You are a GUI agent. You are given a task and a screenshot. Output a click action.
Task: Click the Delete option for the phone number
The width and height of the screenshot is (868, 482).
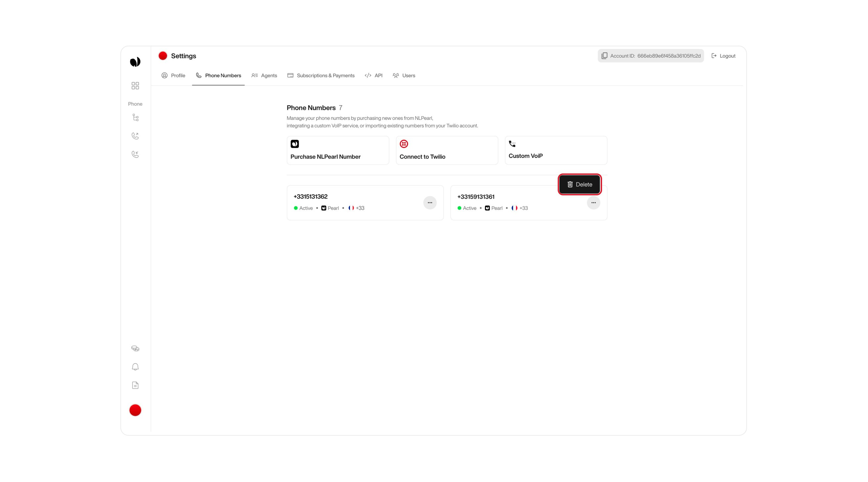coord(580,184)
